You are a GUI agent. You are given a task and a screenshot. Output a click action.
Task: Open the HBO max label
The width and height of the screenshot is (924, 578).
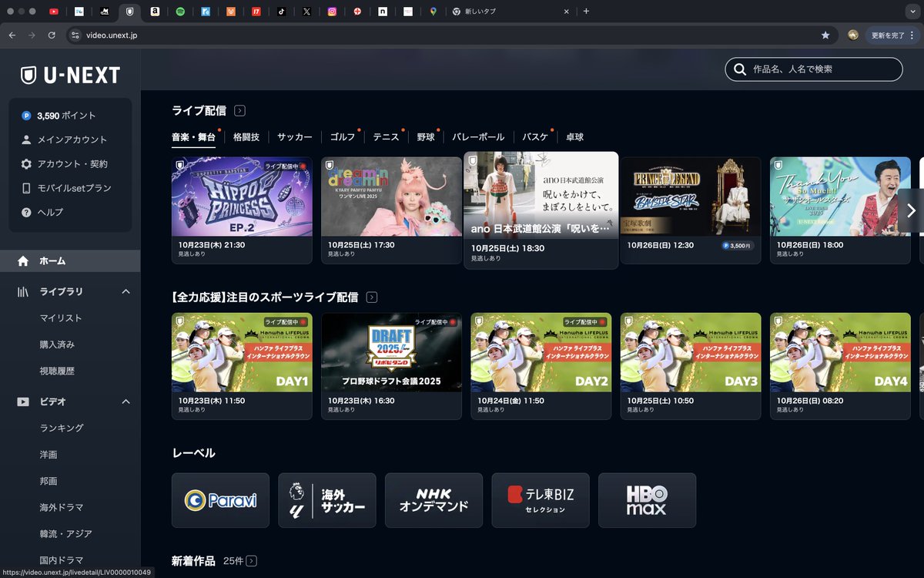point(647,500)
